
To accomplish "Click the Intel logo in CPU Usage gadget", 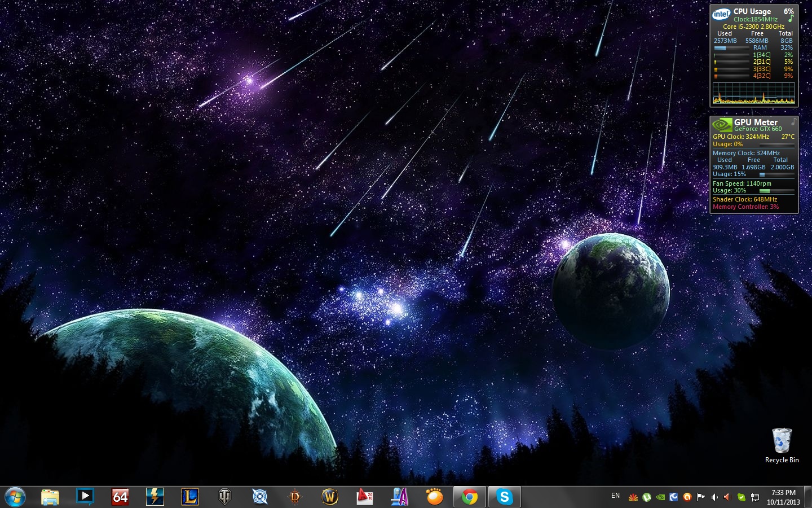I will pos(721,14).
